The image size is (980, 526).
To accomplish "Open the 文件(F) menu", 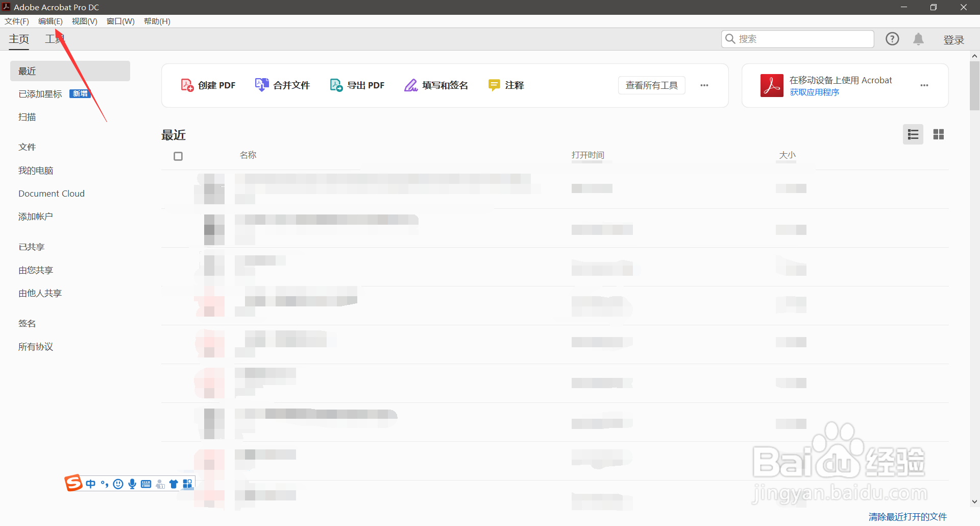I will click(17, 21).
